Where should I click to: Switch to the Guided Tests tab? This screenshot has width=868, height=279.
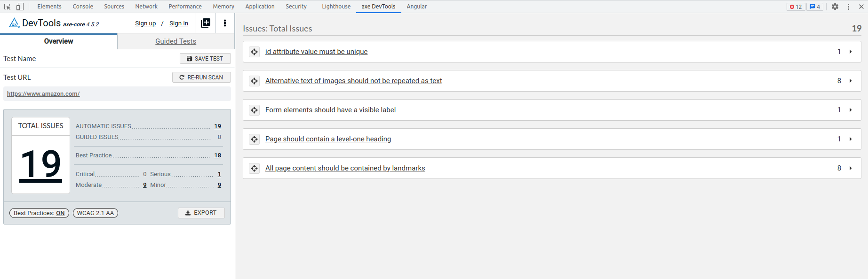pos(175,41)
